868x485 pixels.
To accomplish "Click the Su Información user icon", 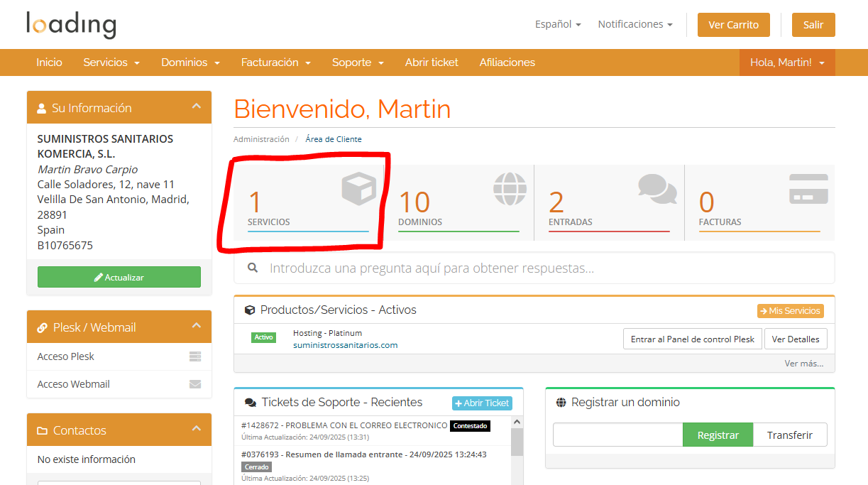I will pos(41,107).
